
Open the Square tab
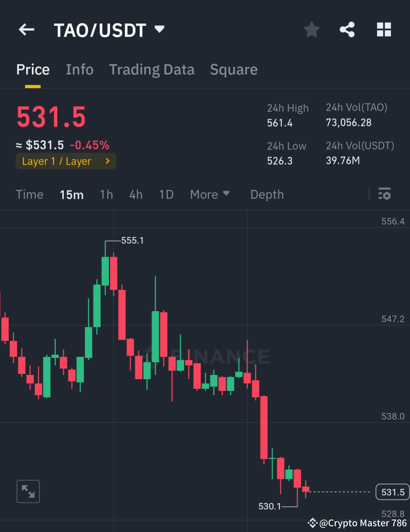tap(234, 70)
